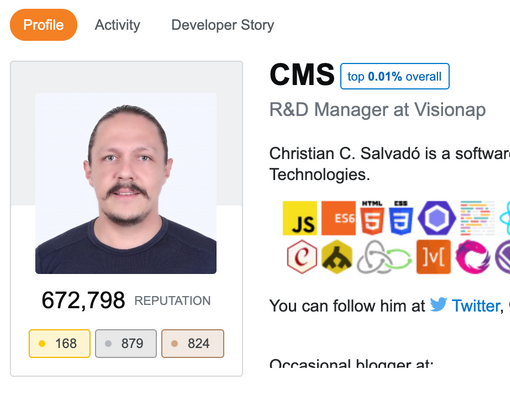Click the gold badges count 168
This screenshot has height=400, width=510.
point(60,343)
